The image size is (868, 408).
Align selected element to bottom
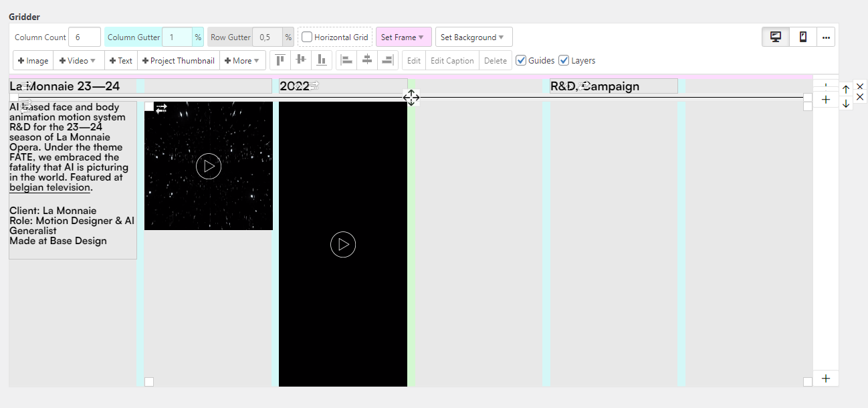tap(321, 60)
